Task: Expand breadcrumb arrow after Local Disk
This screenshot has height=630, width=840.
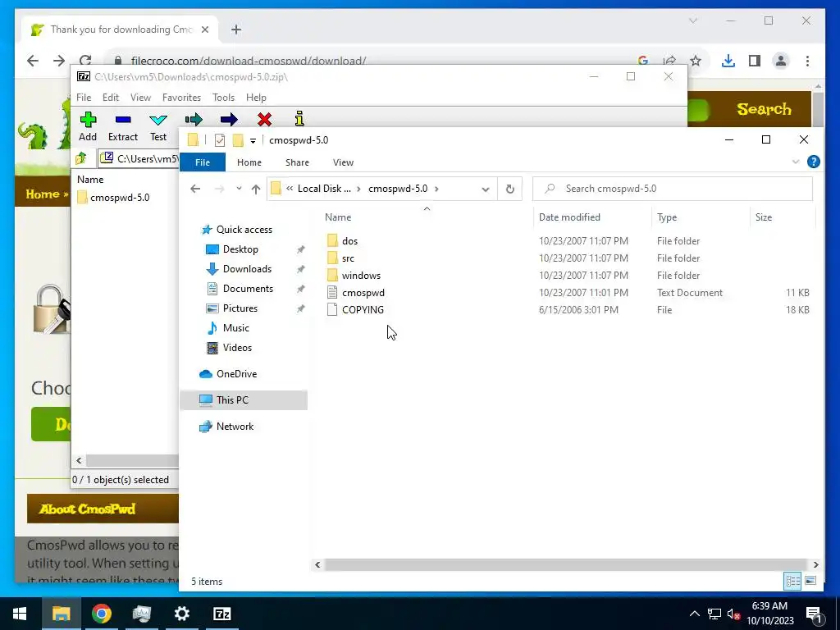Action: click(x=358, y=189)
